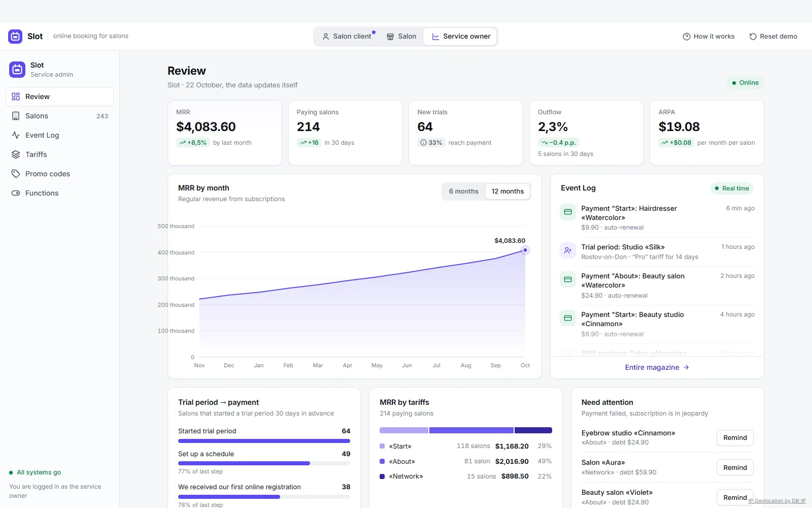Go to Promo codes in sidebar

(x=60, y=174)
